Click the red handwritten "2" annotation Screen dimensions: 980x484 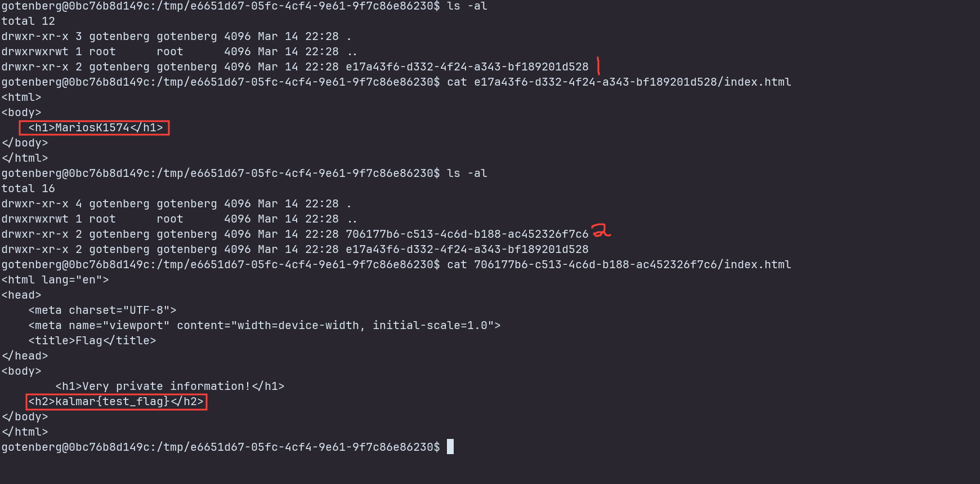[x=601, y=230]
